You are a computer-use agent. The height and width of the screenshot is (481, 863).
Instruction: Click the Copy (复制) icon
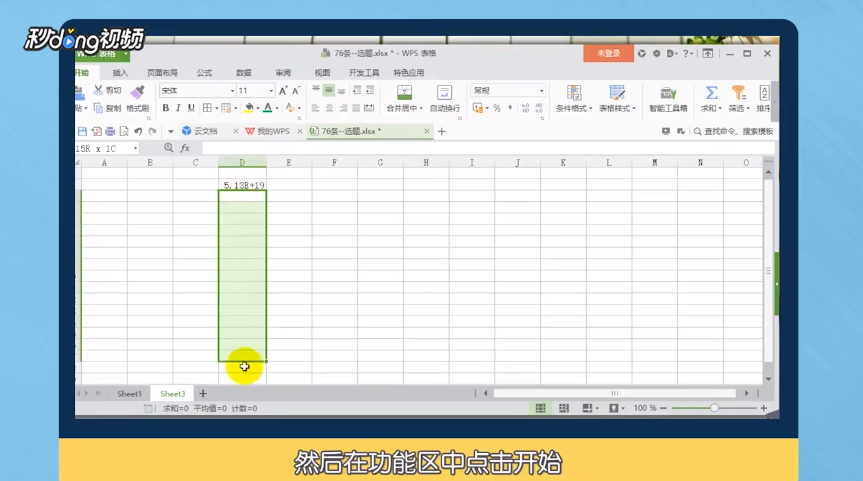(99, 108)
